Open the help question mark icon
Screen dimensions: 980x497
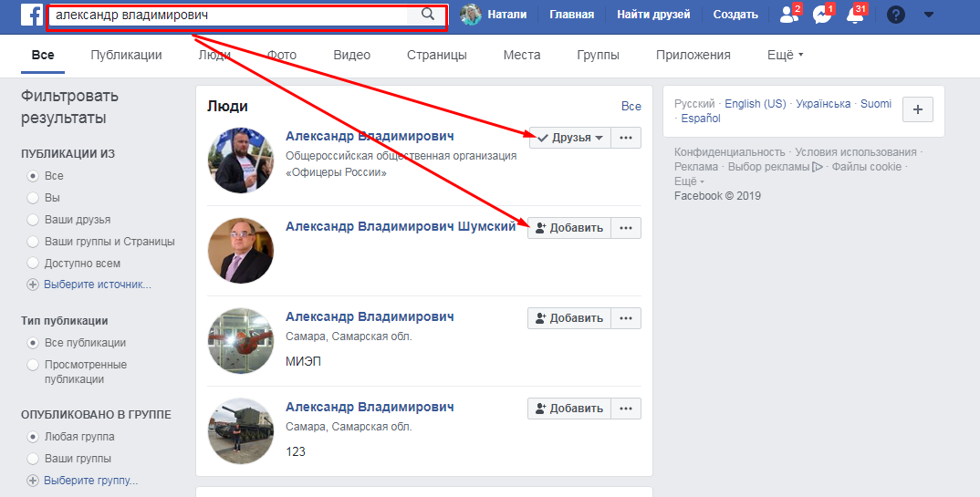click(896, 15)
